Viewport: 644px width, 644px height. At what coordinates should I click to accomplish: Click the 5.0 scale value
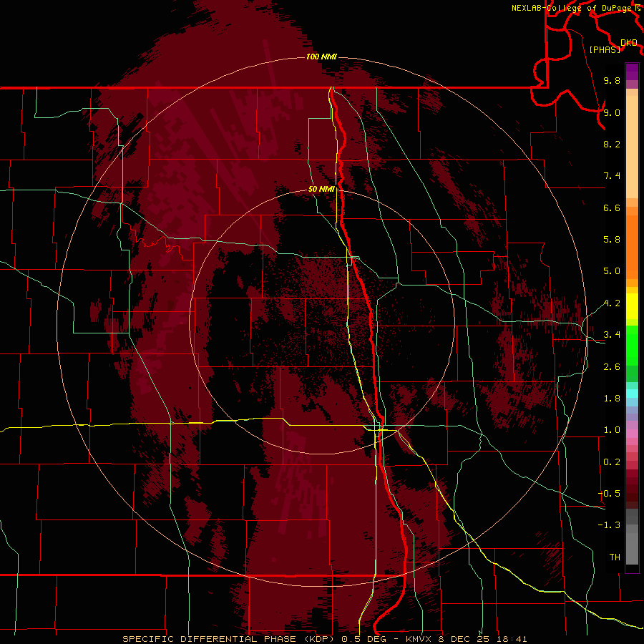[612, 271]
